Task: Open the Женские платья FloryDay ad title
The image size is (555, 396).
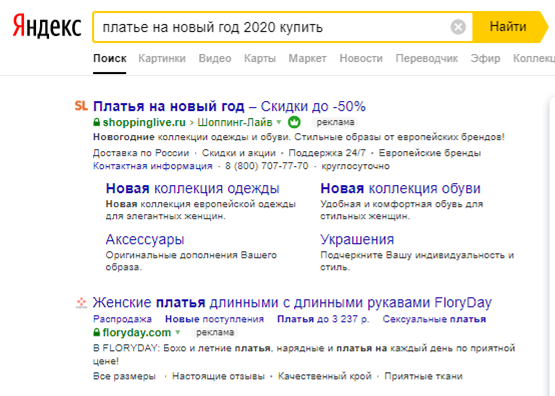Action: (x=292, y=303)
